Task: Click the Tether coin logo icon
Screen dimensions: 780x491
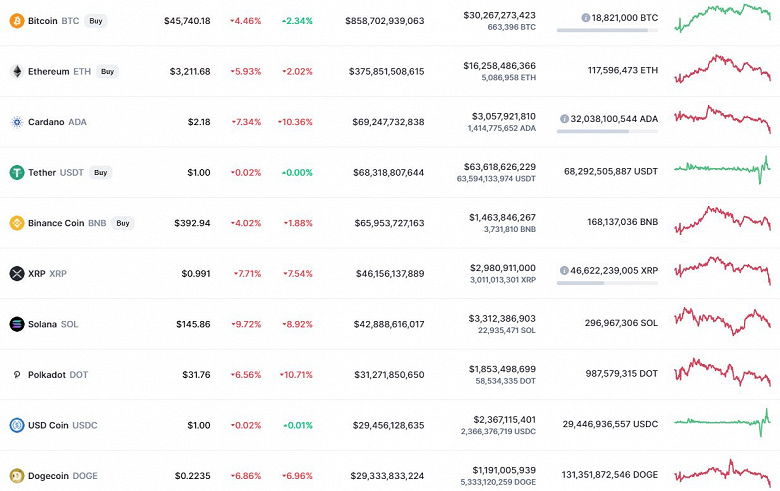Action: pos(16,173)
